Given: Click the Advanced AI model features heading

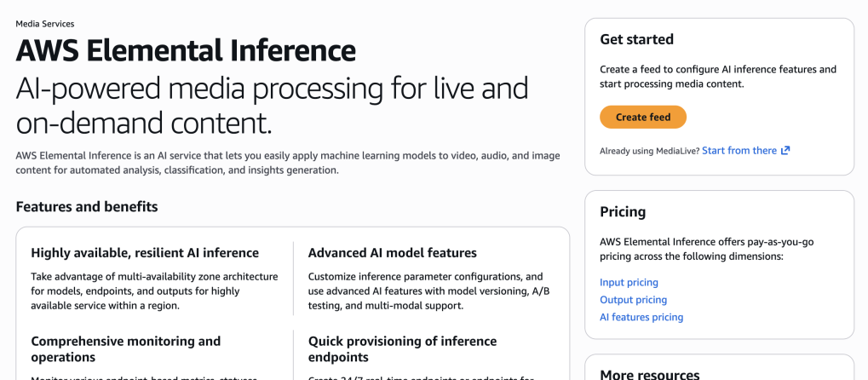Looking at the screenshot, I should pyautogui.click(x=392, y=252).
